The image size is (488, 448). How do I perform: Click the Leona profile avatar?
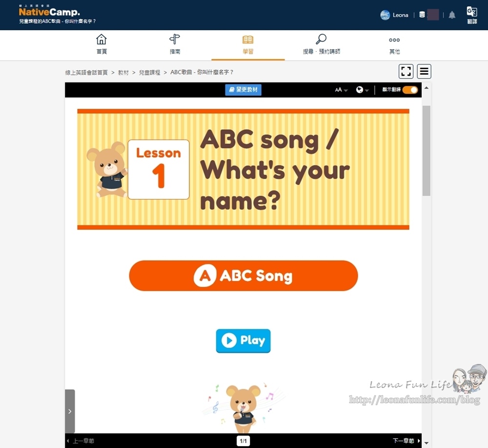coord(385,15)
